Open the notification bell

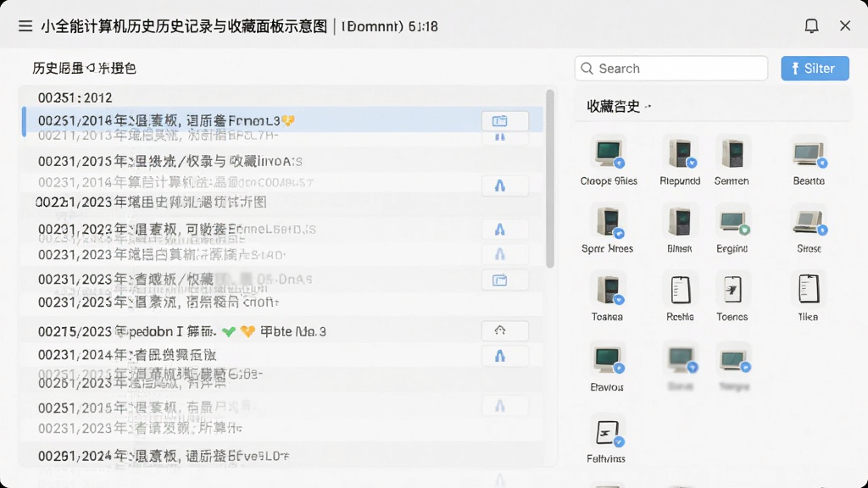tap(811, 26)
